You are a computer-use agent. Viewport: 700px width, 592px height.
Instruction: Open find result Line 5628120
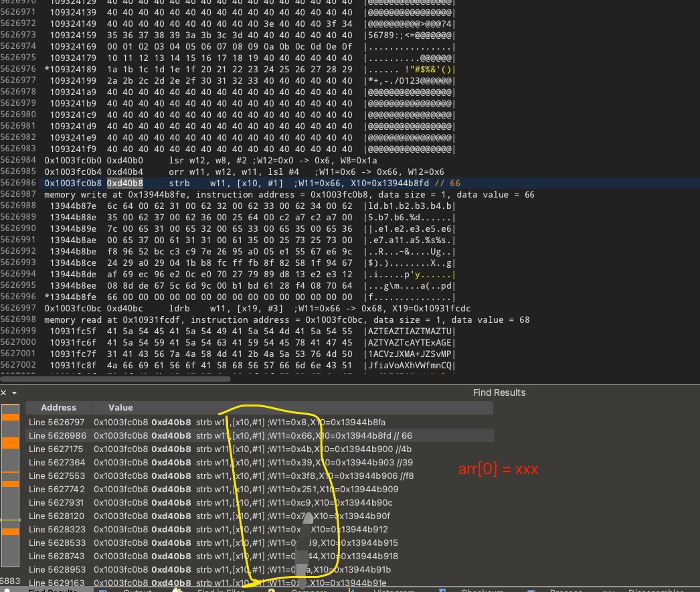(x=260, y=516)
